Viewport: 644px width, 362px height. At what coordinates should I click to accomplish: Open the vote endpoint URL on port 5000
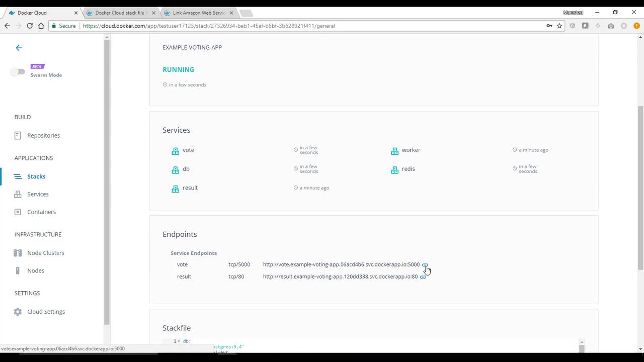pyautogui.click(x=341, y=264)
